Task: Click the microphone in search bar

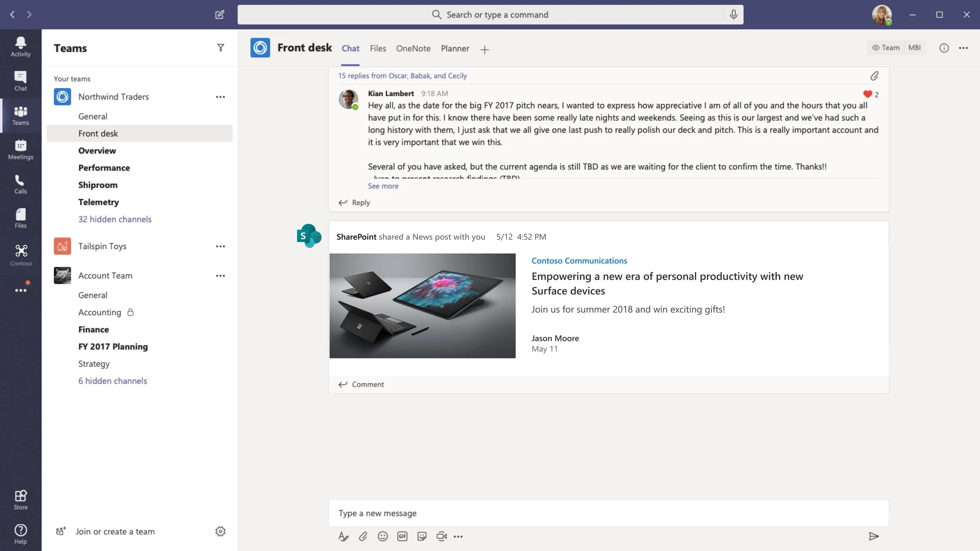Action: pyautogui.click(x=733, y=14)
